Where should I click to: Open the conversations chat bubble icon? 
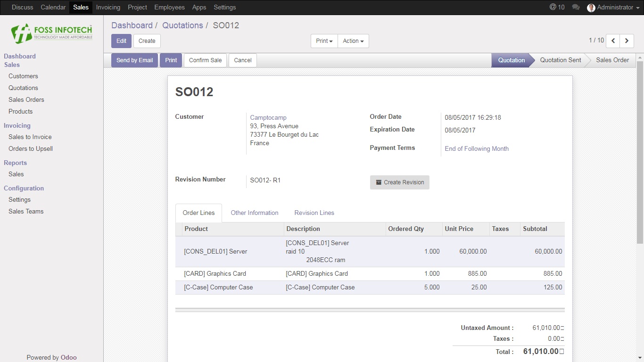click(x=576, y=7)
